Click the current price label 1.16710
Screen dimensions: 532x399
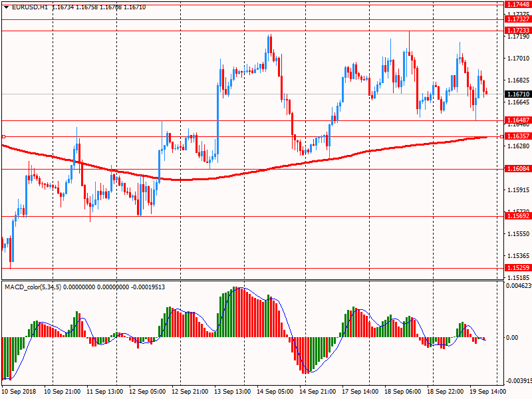click(517, 94)
